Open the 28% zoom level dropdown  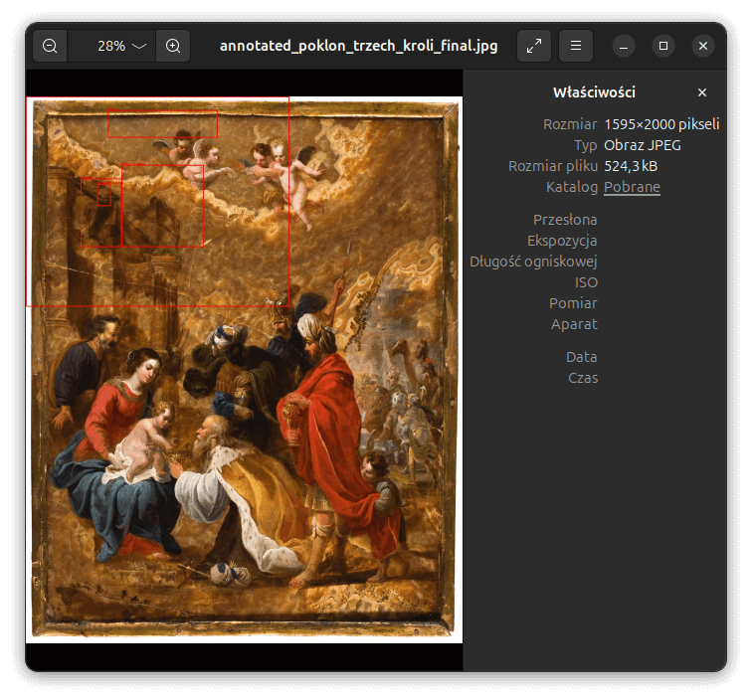point(111,46)
